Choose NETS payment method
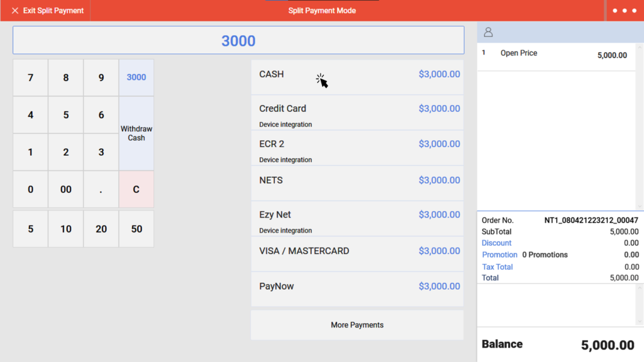The image size is (644, 362). 357,180
